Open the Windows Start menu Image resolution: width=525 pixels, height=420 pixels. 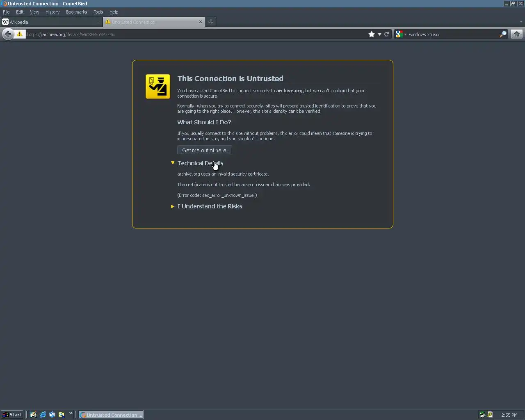pos(12,415)
